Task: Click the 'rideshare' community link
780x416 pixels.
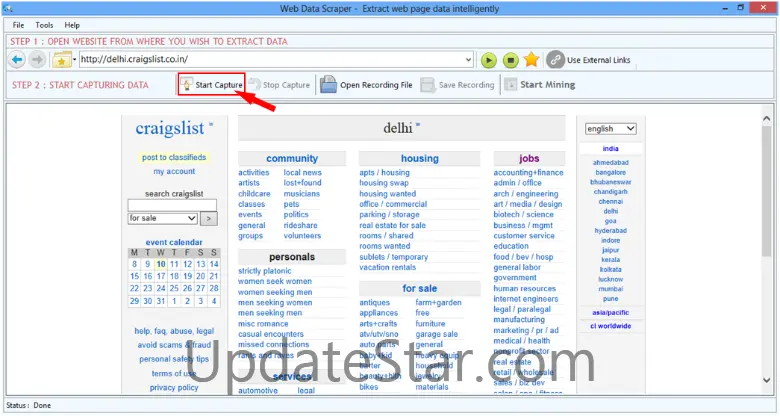Action: [300, 225]
